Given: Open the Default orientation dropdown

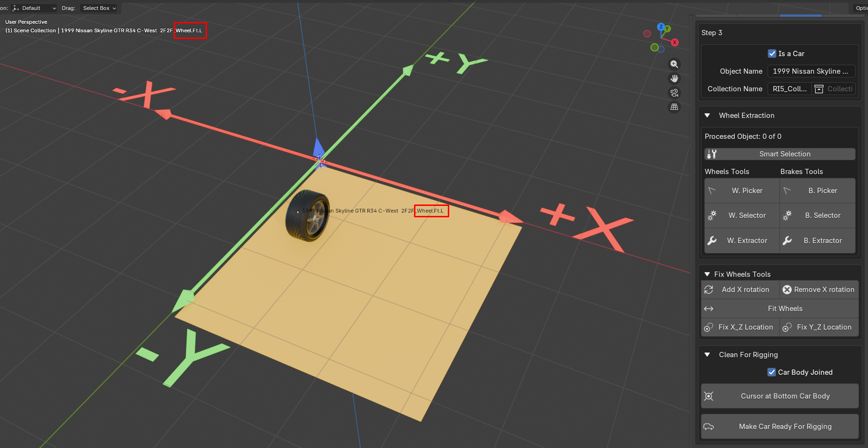Looking at the screenshot, I should pyautogui.click(x=34, y=8).
